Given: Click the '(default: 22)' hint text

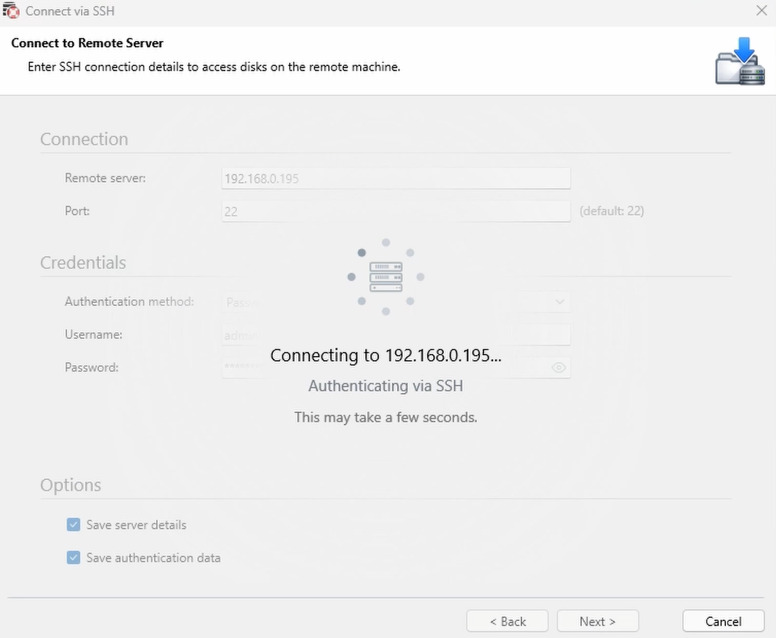Looking at the screenshot, I should click(612, 211).
